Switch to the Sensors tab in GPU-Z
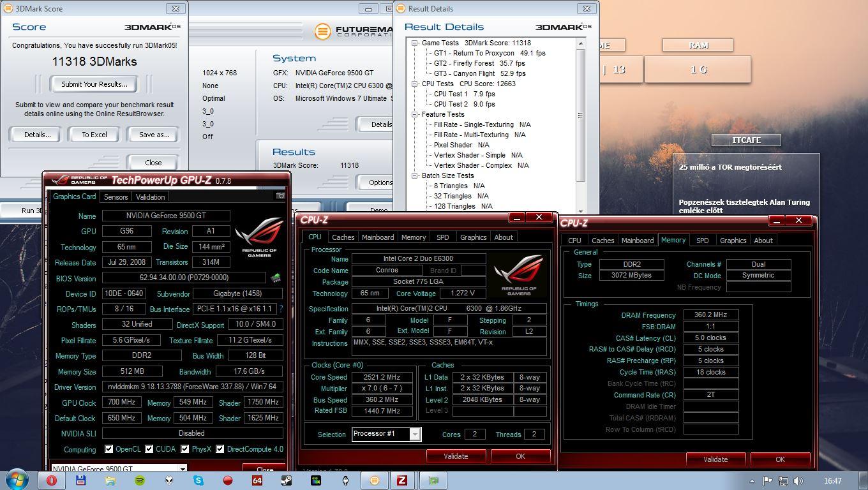This screenshot has height=490, width=868. [x=116, y=197]
